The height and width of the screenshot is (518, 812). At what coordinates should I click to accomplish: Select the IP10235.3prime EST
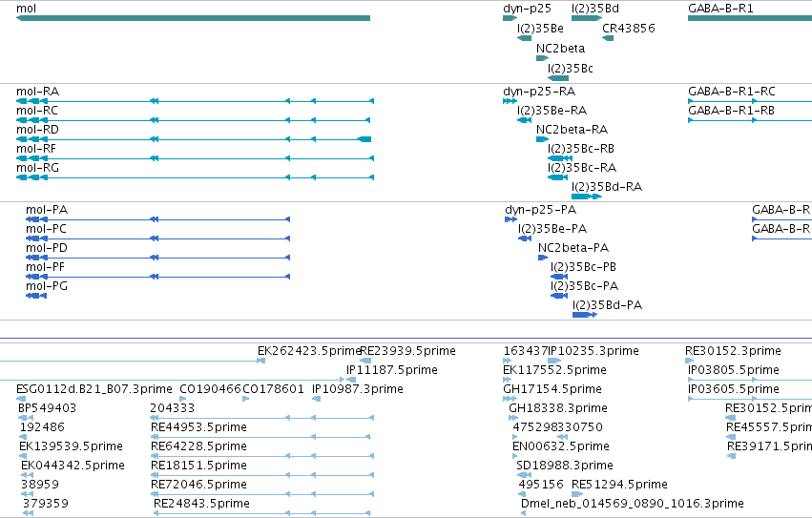pyautogui.click(x=554, y=361)
